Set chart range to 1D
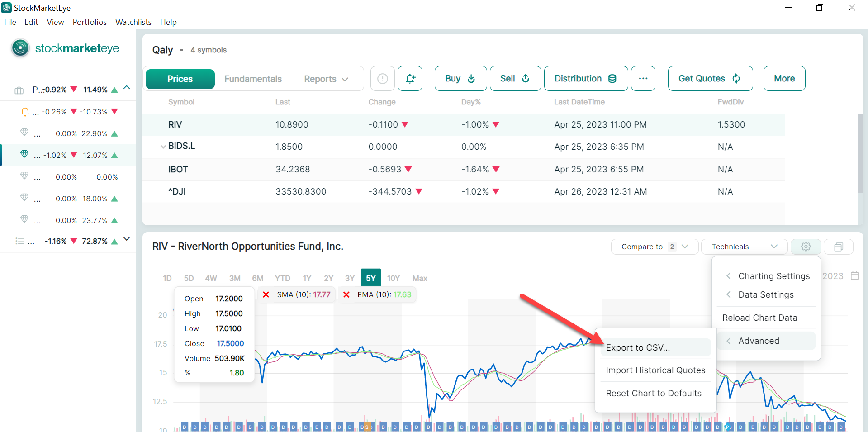Viewport: 868px width, 432px height. 167,278
